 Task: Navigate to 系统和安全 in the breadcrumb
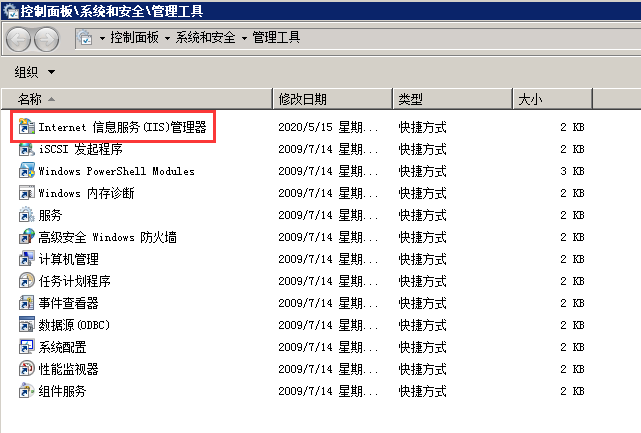206,38
